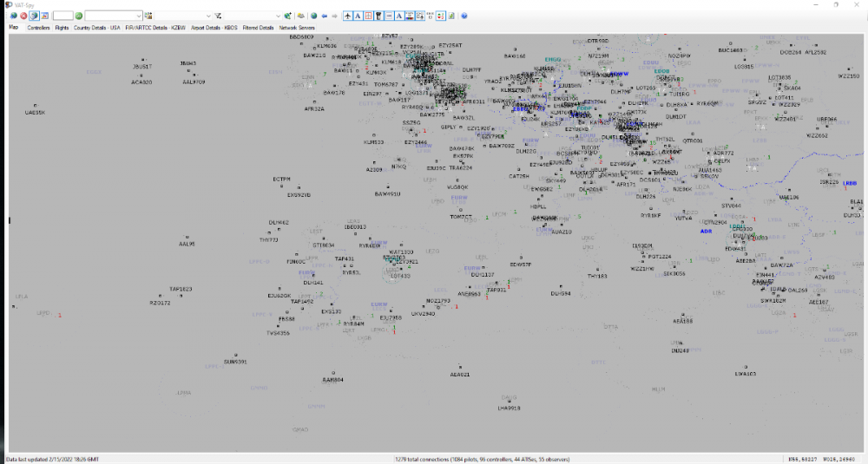Click the icon between first two combo boxes
Screen dimensions: 868x464
pyautogui.click(x=148, y=16)
